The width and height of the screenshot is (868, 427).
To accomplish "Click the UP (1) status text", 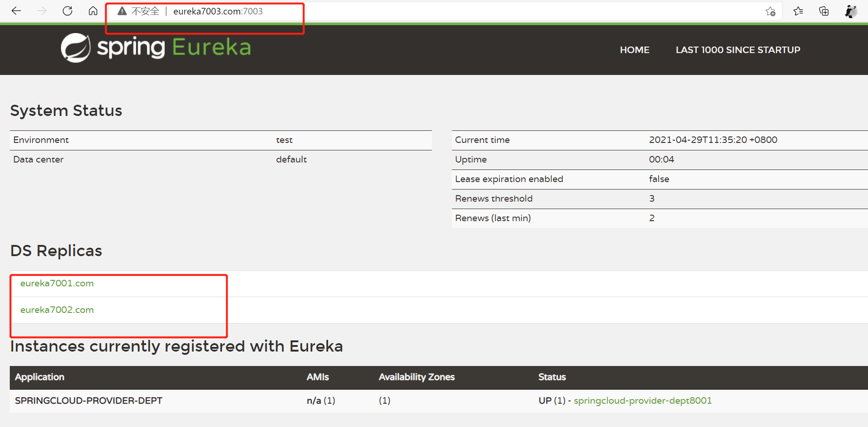I will pyautogui.click(x=552, y=400).
